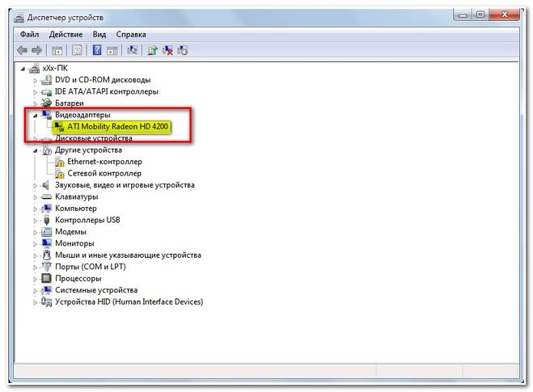
Task: Open the Действие menu
Action: (x=66, y=35)
